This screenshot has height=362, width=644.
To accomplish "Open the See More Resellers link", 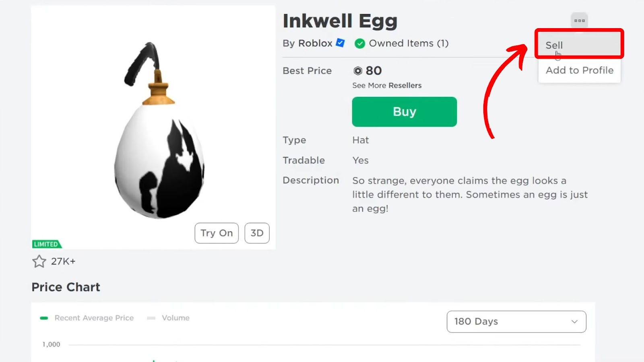I will (x=387, y=85).
